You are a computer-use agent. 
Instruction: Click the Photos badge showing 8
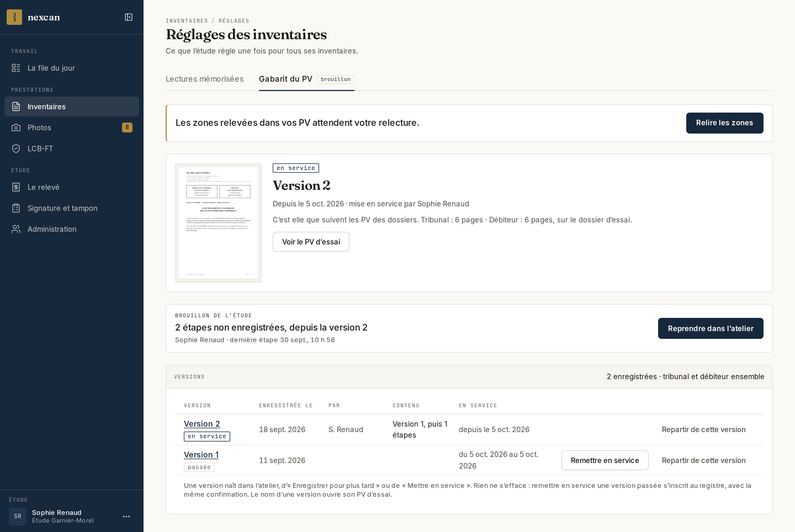click(127, 127)
